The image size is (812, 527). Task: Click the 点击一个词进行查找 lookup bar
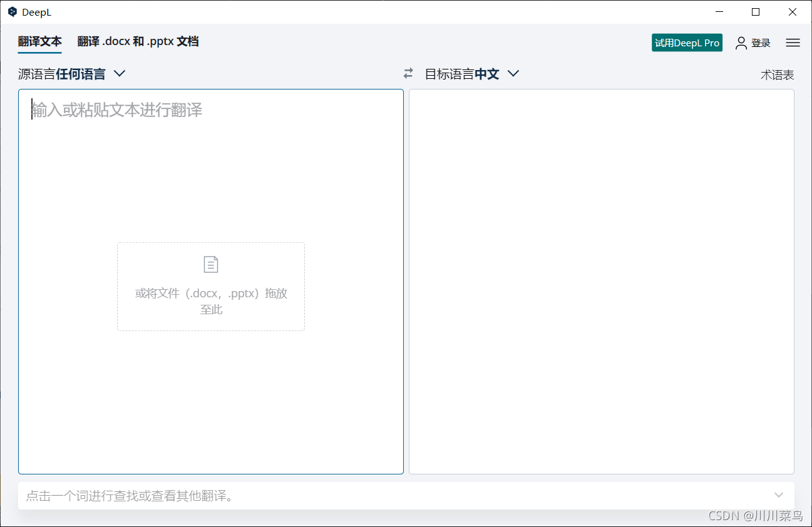click(x=406, y=496)
